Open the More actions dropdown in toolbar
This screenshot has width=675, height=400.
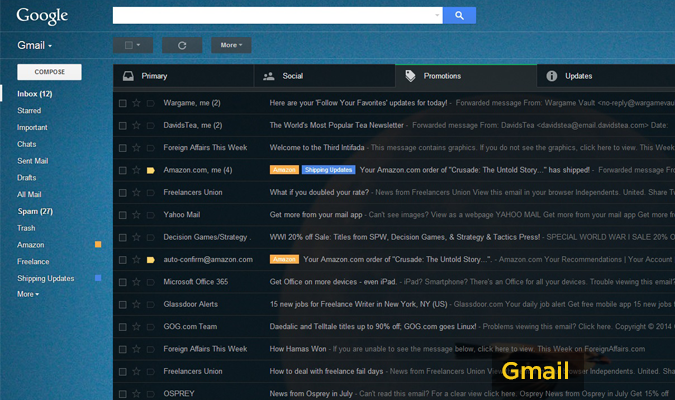[231, 45]
